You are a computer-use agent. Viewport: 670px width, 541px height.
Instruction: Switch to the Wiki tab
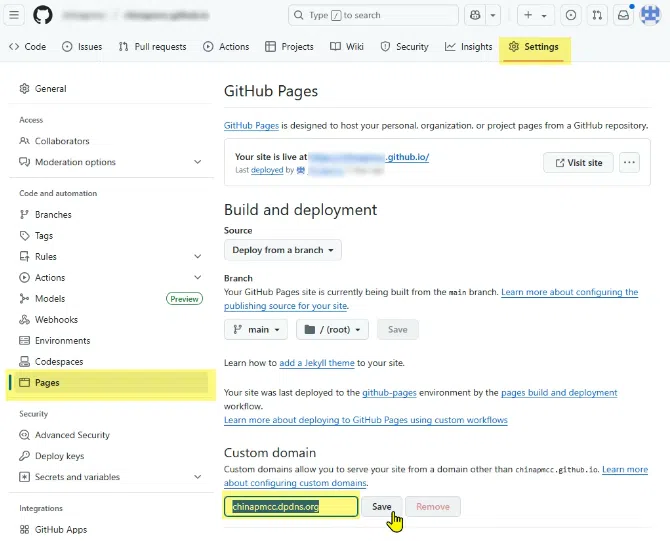(x=347, y=47)
